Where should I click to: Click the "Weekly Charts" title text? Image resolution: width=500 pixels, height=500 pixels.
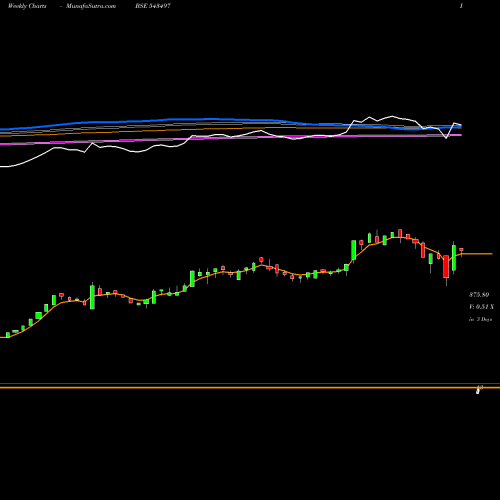tap(27, 6)
